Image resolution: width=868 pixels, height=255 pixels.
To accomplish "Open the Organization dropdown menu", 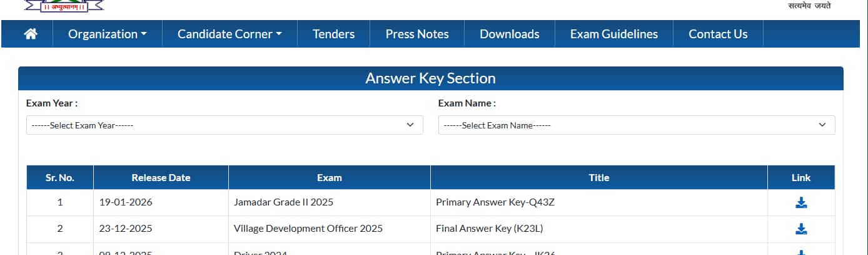I will click(108, 34).
